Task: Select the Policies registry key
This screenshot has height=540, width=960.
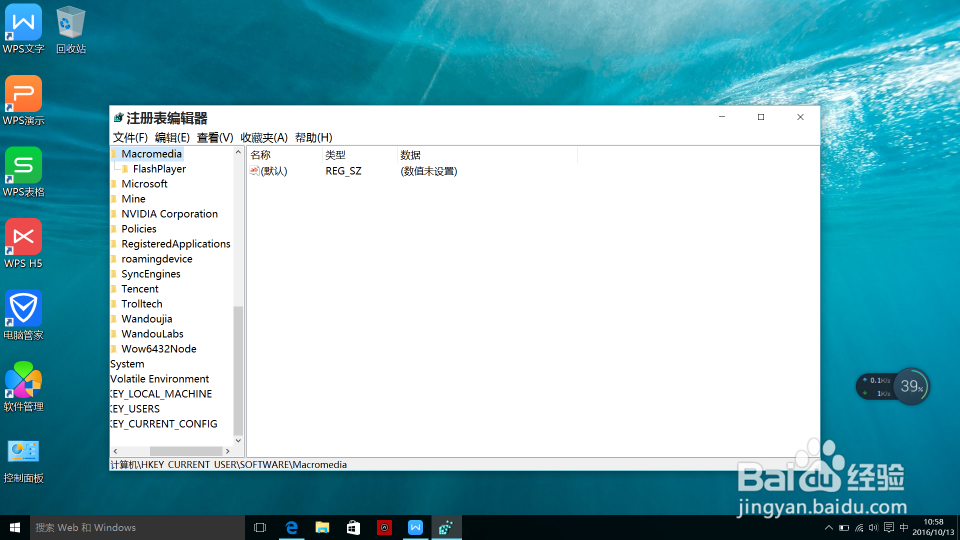Action: pos(138,229)
